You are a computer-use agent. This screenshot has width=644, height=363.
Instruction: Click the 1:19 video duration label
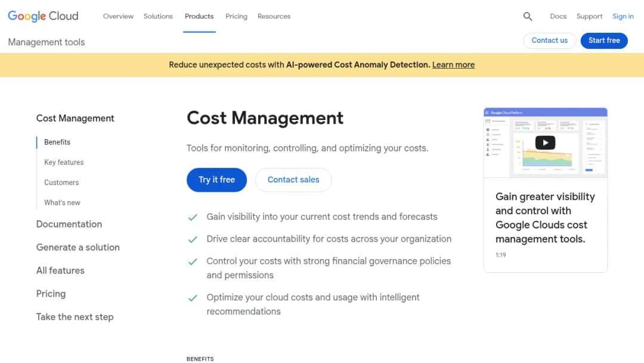[501, 255]
